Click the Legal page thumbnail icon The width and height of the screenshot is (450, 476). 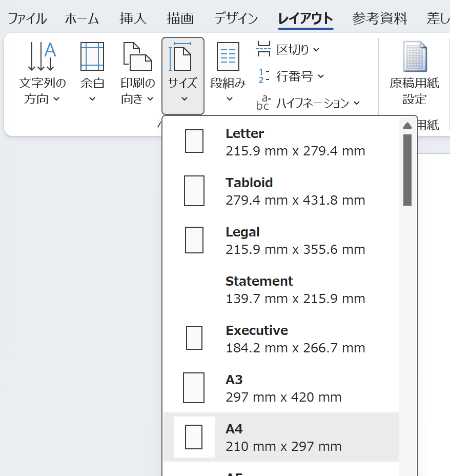194,240
